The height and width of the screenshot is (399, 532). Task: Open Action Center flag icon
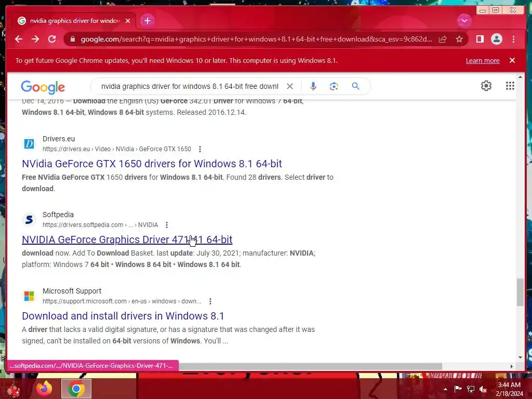click(458, 389)
